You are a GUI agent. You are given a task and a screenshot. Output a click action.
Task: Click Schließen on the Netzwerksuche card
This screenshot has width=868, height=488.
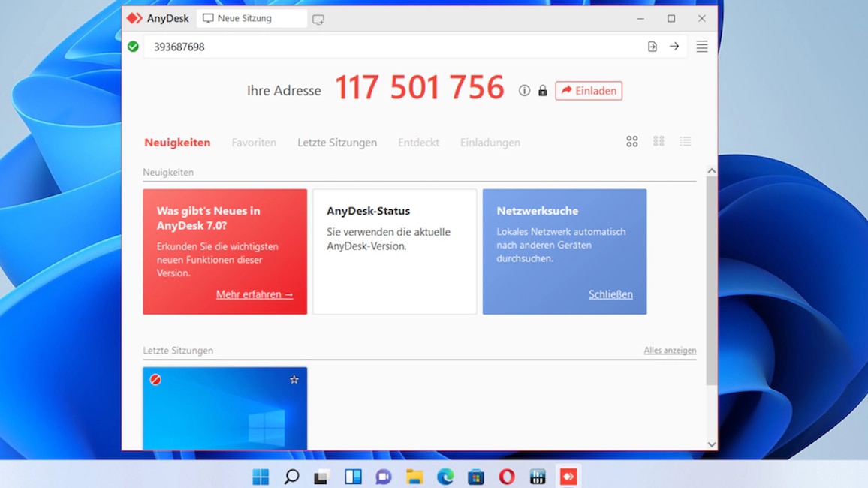pos(610,294)
